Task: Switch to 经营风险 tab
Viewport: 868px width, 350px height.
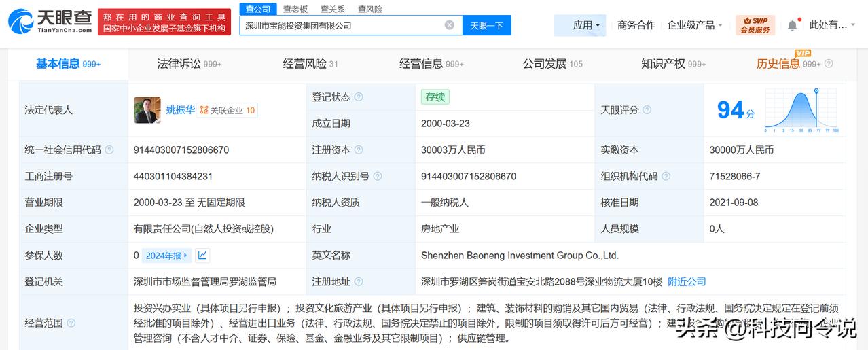Action: tap(310, 64)
